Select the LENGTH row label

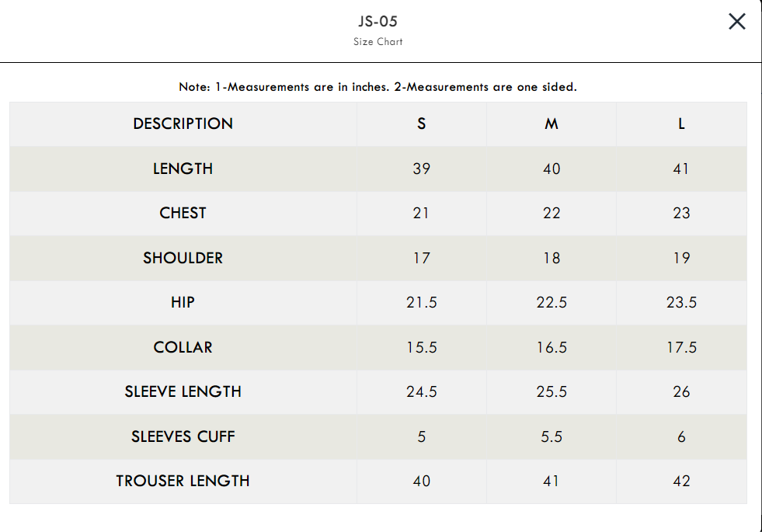[183, 169]
